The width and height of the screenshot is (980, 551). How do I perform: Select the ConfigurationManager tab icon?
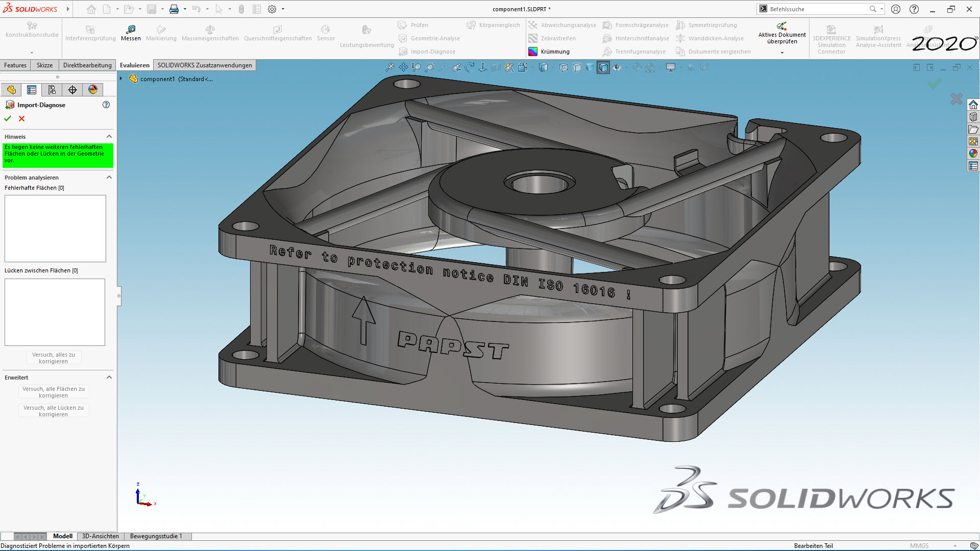tap(52, 90)
